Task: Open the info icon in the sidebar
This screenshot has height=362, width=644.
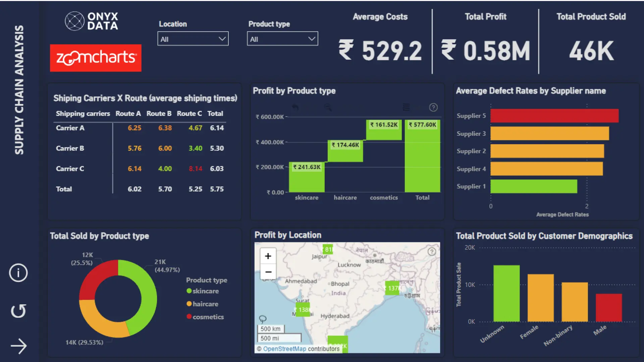Action: coord(18,273)
